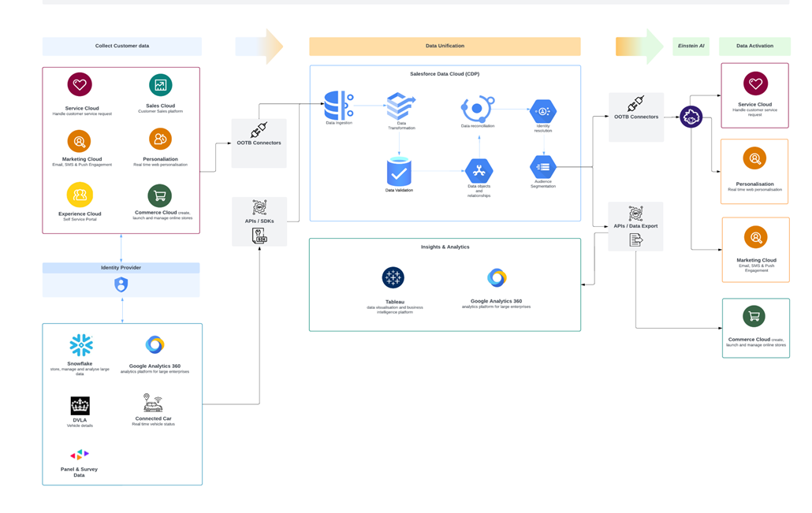Screen dimensions: 812x513
Task: Select the Panel & Survey Data icon
Action: point(79,454)
